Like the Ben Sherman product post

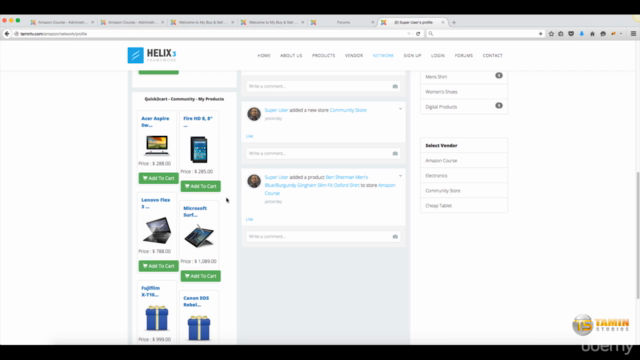(x=249, y=220)
